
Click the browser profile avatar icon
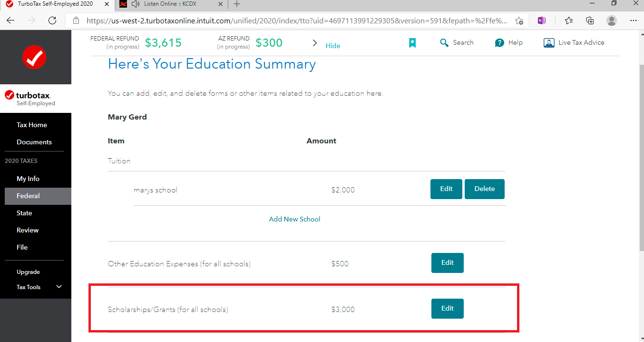point(612,20)
